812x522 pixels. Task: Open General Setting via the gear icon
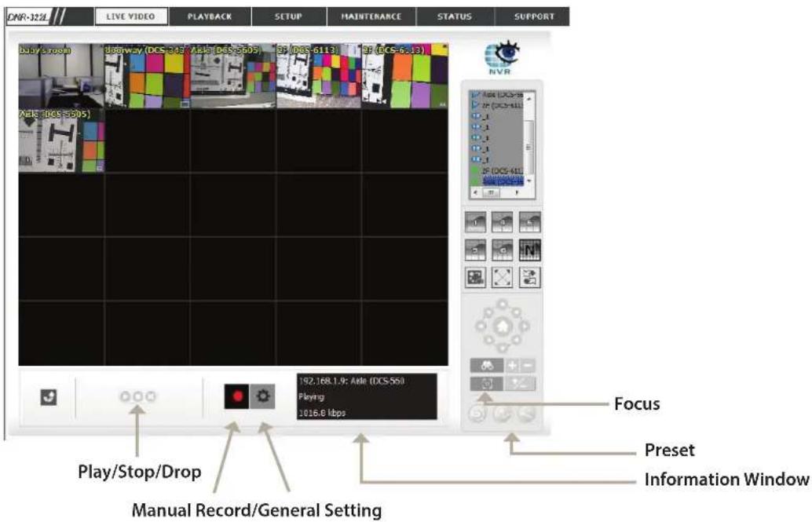point(262,396)
